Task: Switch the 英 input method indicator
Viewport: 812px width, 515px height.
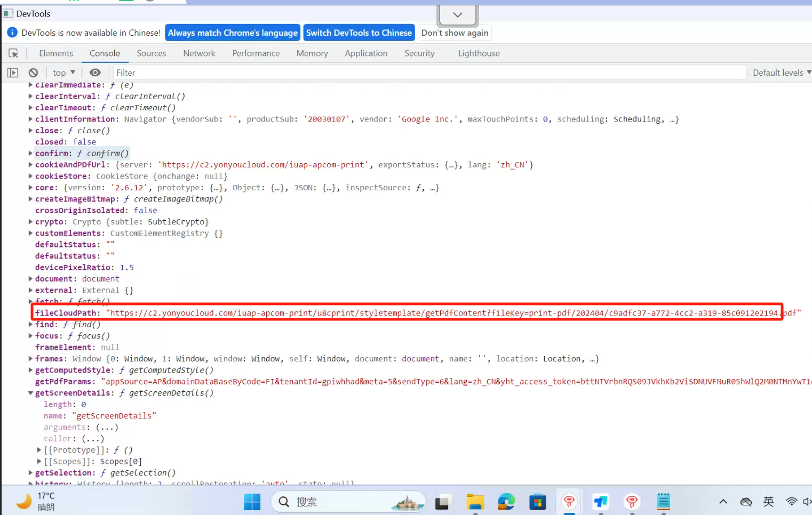Action: coord(769,501)
